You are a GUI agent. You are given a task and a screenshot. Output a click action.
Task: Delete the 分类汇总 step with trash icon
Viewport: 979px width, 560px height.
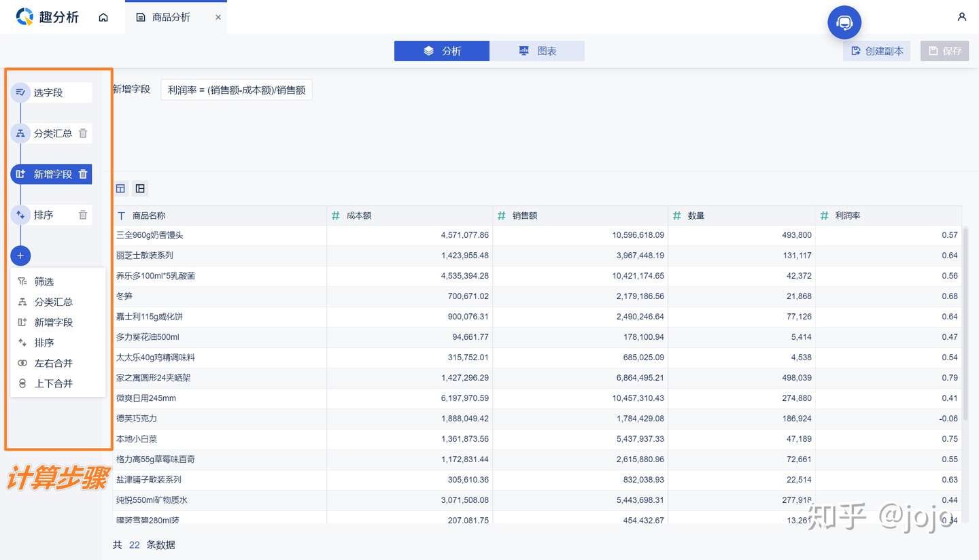[x=83, y=133]
